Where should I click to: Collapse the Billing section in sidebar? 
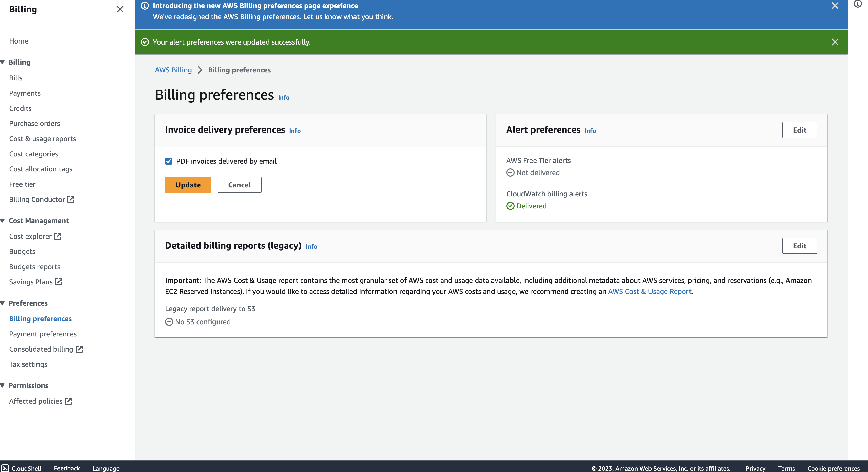pos(3,62)
